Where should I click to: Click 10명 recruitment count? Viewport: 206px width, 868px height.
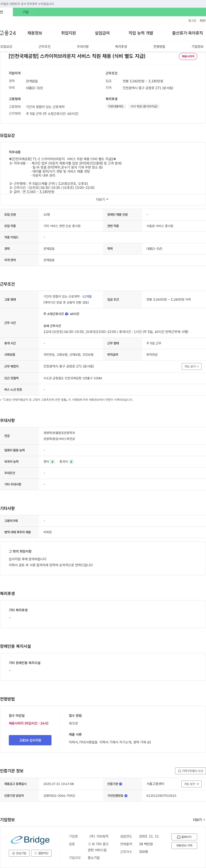click(47, 214)
